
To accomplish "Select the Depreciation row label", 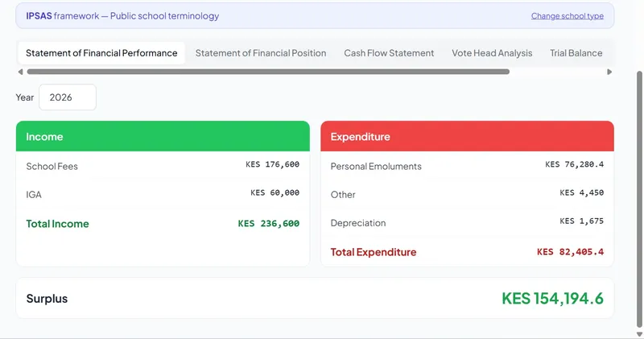I will pyautogui.click(x=358, y=223).
